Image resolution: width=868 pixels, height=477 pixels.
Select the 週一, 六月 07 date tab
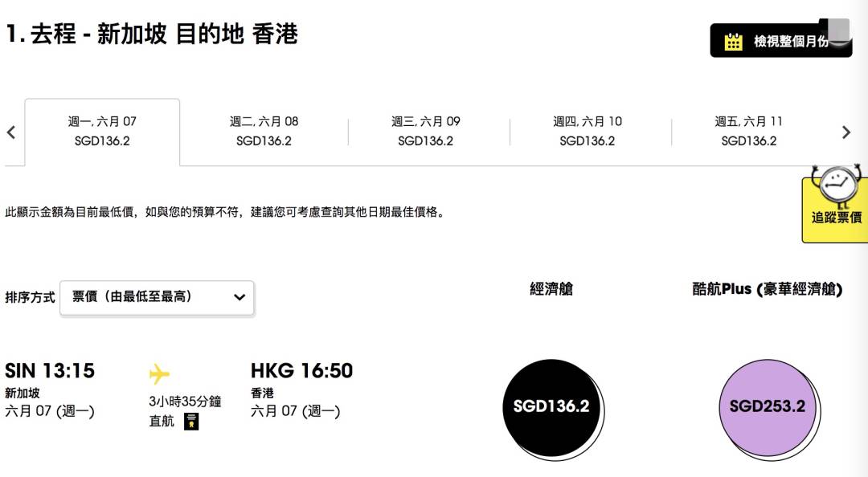[x=102, y=132]
